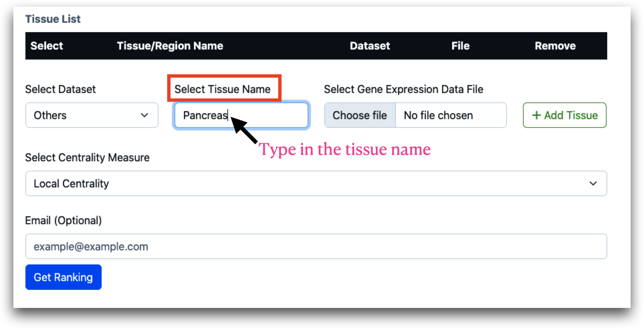
Task: Click the Add Tissue button
Action: click(564, 115)
